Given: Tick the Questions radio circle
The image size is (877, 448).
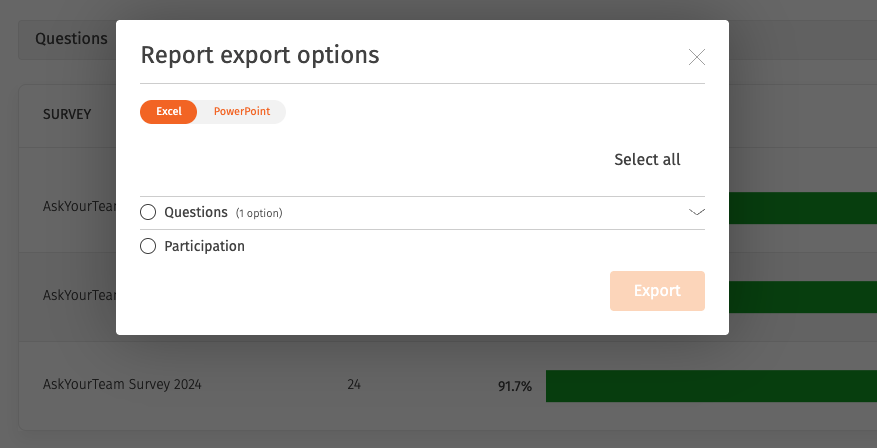Looking at the screenshot, I should coord(148,213).
